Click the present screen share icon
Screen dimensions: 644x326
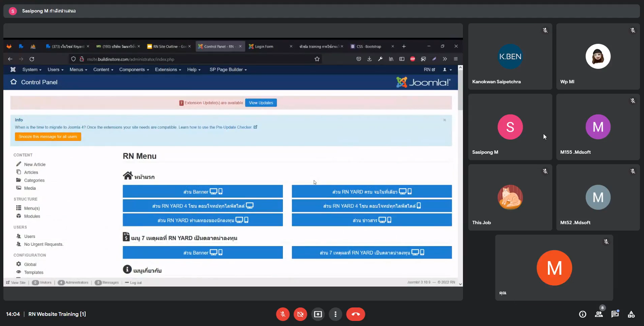tap(318, 314)
